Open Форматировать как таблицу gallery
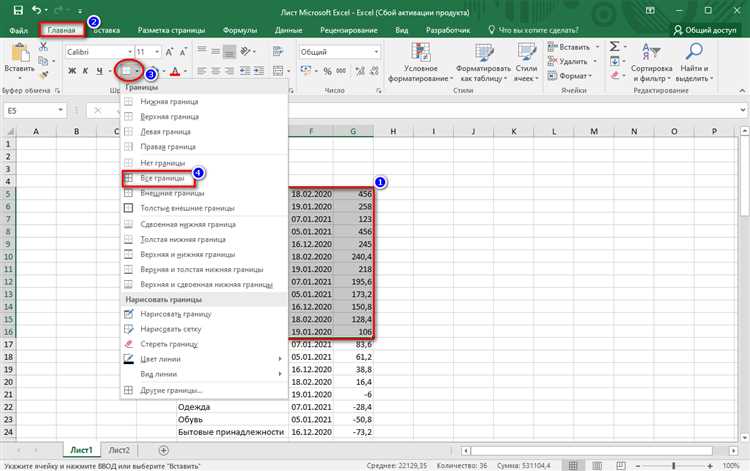The image size is (750, 471). [x=483, y=62]
